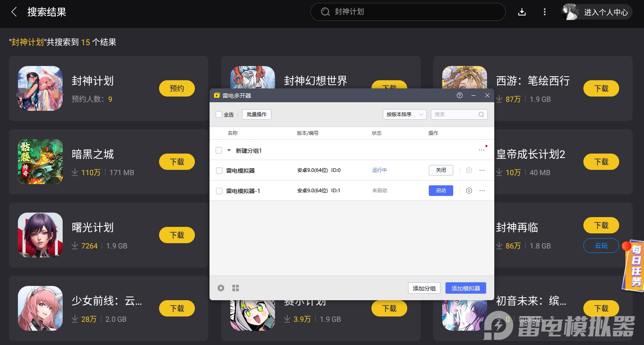
Task: Click the 版本/编号 column header
Action: click(x=308, y=133)
